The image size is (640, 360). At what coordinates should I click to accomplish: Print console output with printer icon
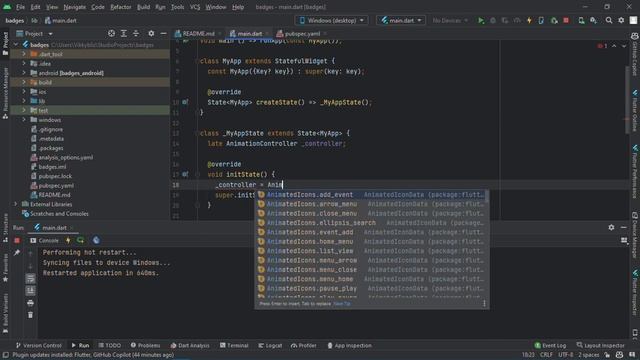pyautogui.click(x=30, y=303)
